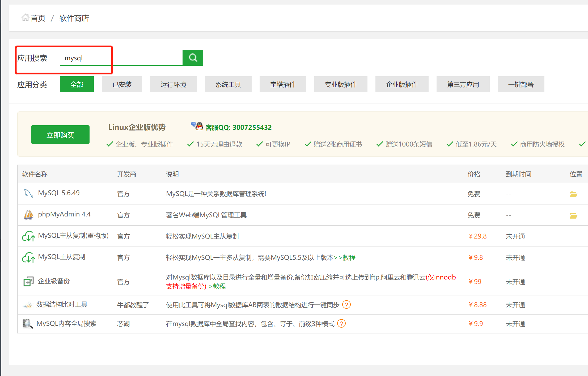Open the 客服QQ: 3007255432 link
Image resolution: width=588 pixels, height=376 pixels.
coord(239,127)
